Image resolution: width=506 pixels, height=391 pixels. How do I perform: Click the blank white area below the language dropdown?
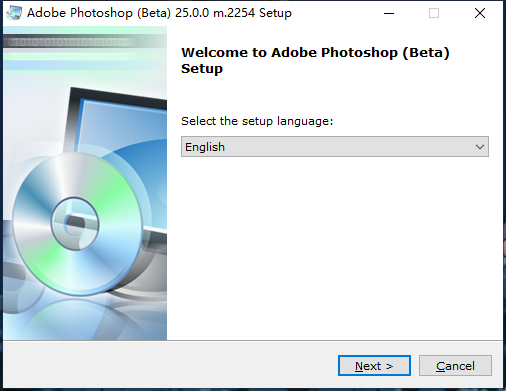(x=335, y=247)
